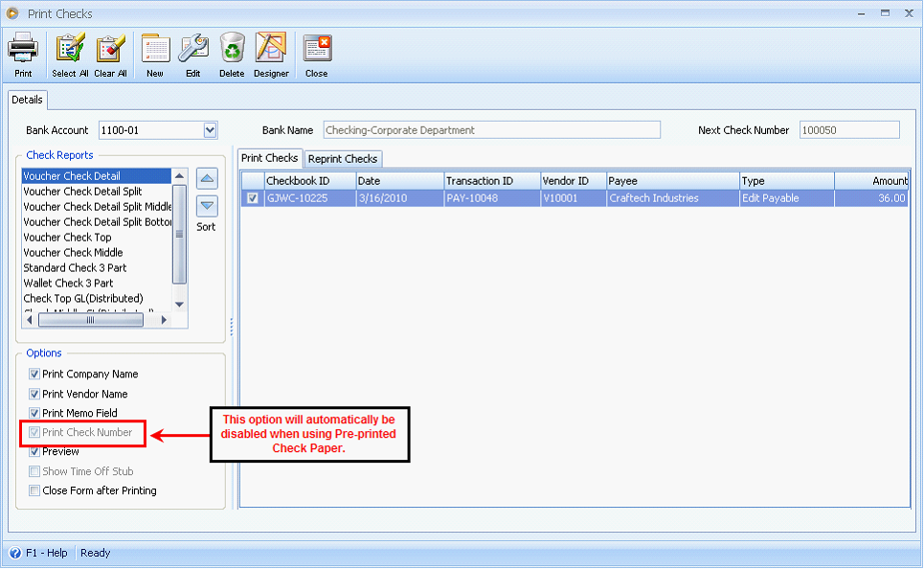Screen dimensions: 924x569
Task: Click the F1 Help icon in status bar
Action: (15, 553)
